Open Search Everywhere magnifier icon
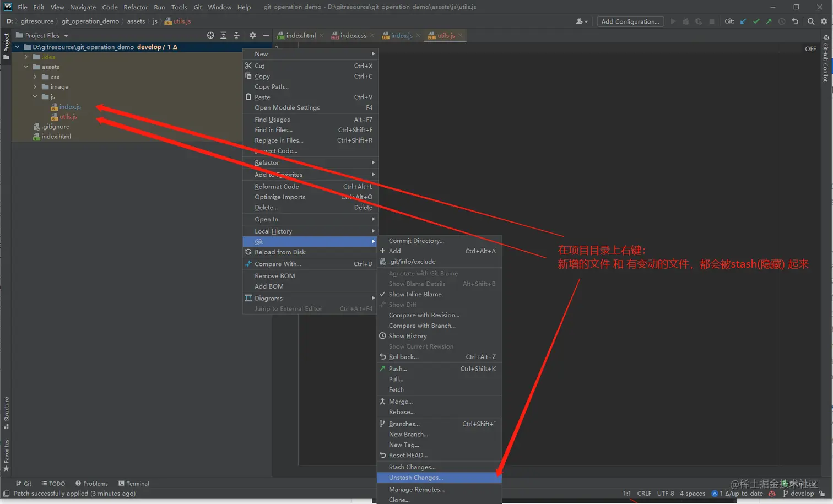The image size is (833, 504). pos(811,21)
